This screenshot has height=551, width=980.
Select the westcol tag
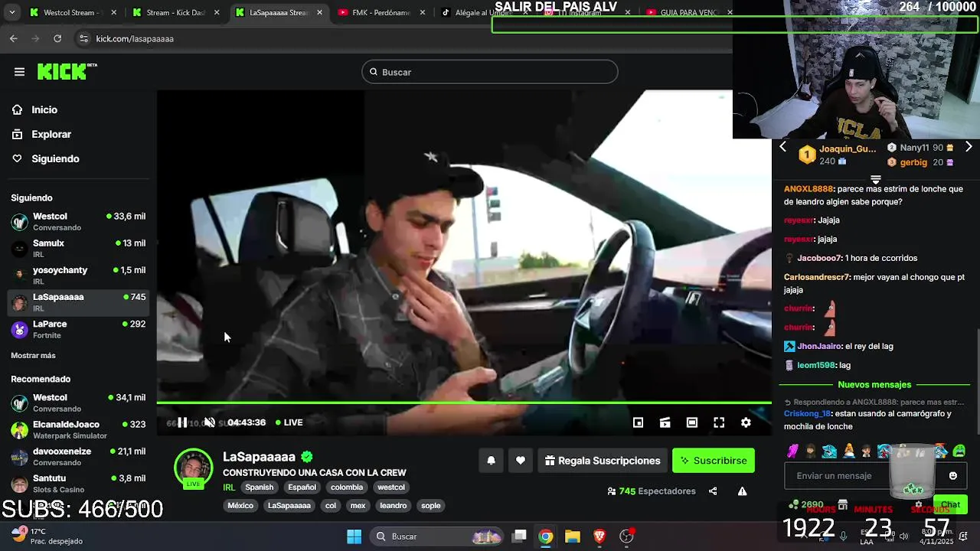tap(391, 487)
